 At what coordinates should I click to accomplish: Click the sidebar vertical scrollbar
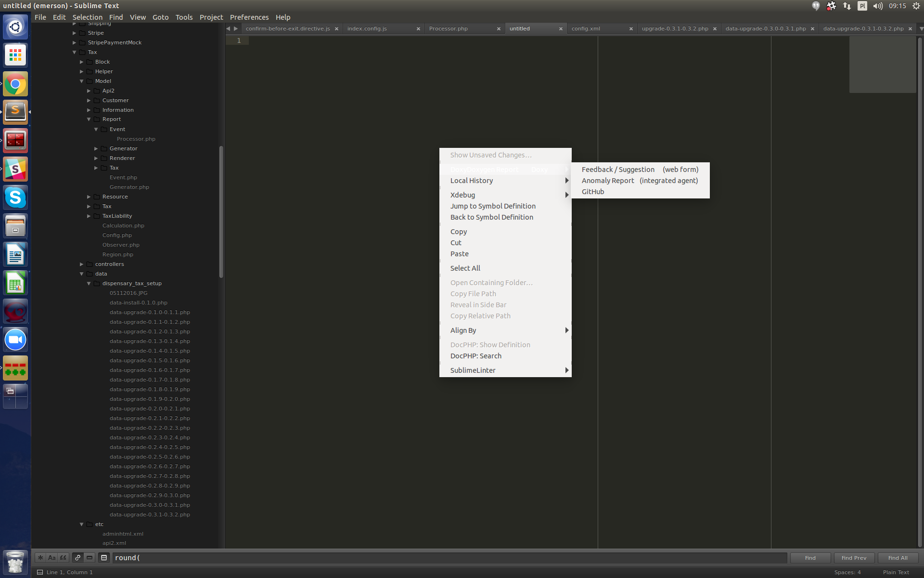221,212
